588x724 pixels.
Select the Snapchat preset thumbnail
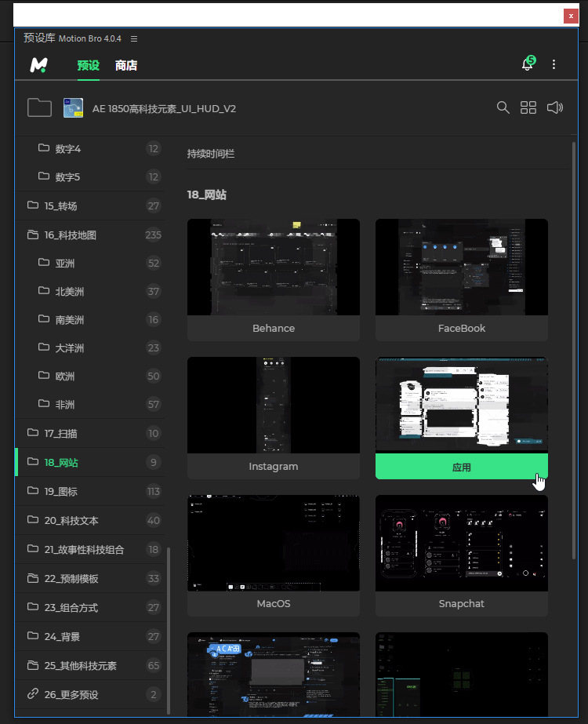click(x=462, y=543)
